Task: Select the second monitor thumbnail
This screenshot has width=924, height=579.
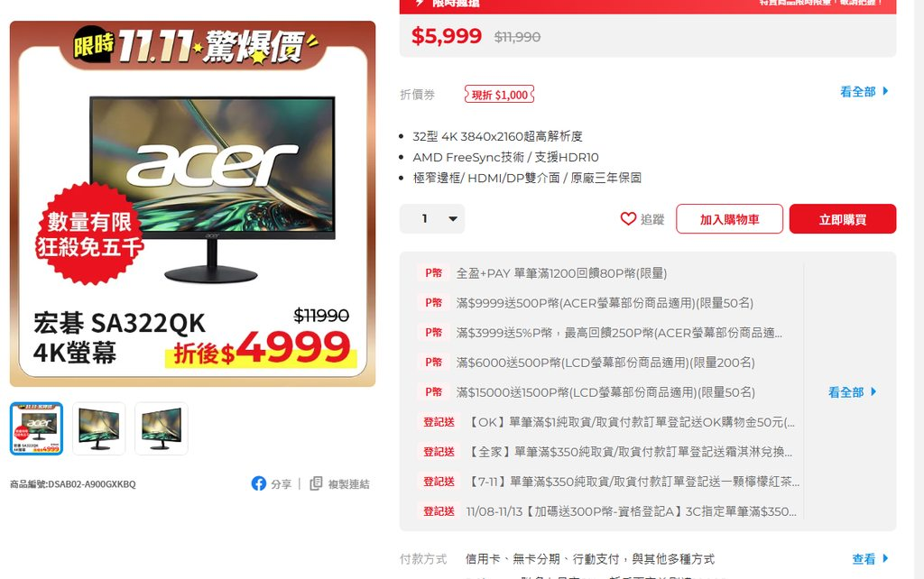Action: point(99,428)
